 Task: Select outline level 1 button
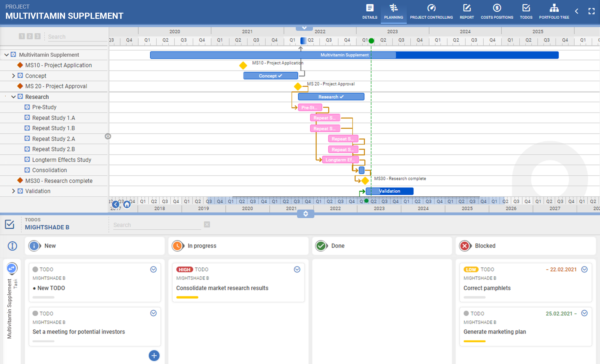tap(22, 36)
